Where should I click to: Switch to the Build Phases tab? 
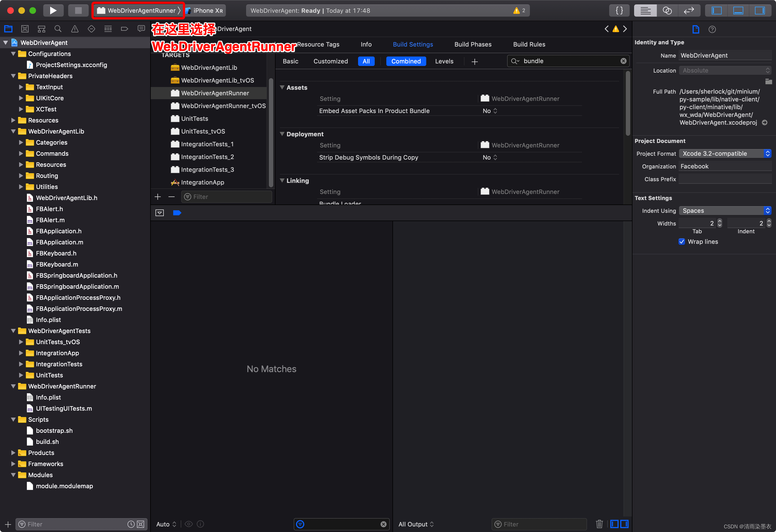tap(473, 44)
